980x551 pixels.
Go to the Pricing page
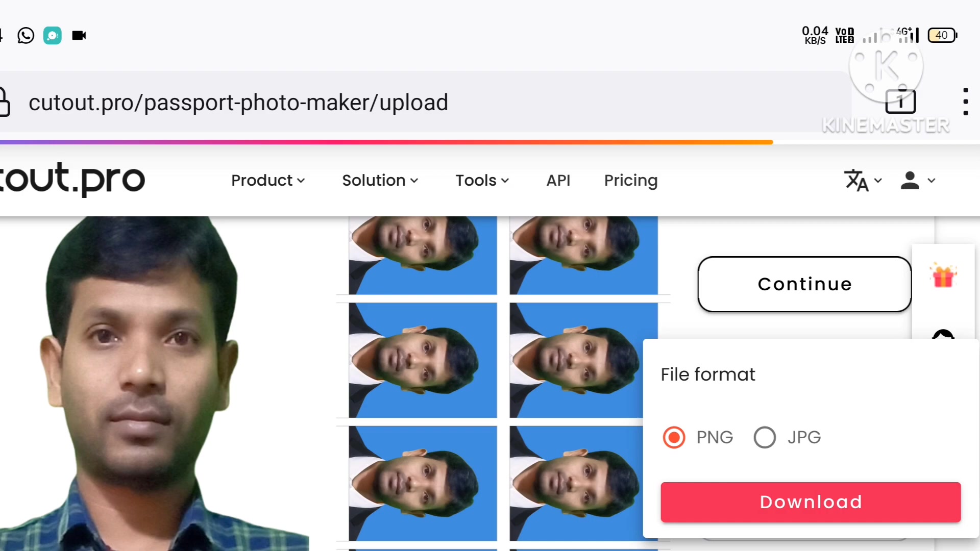click(631, 181)
